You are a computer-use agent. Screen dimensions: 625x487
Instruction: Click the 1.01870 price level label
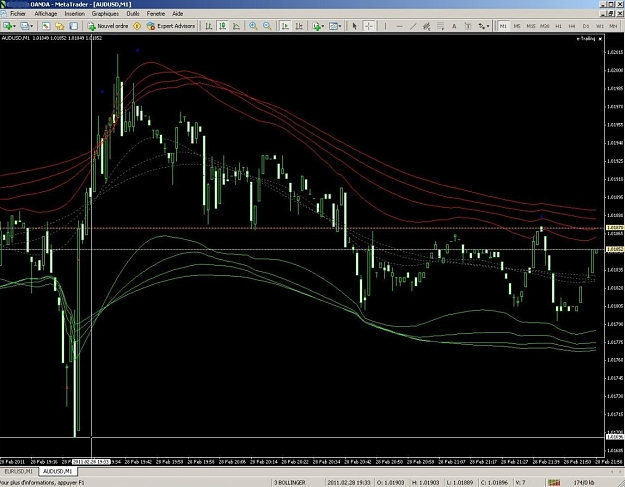pos(615,228)
